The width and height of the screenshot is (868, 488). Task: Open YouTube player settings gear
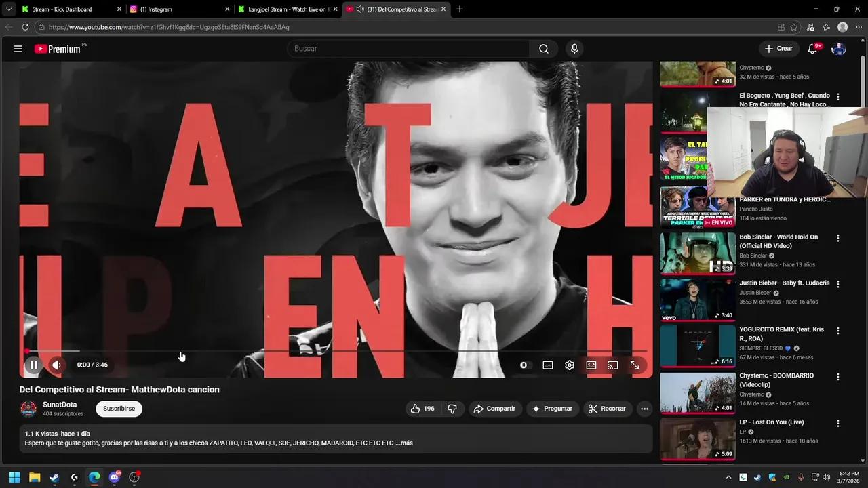569,365
